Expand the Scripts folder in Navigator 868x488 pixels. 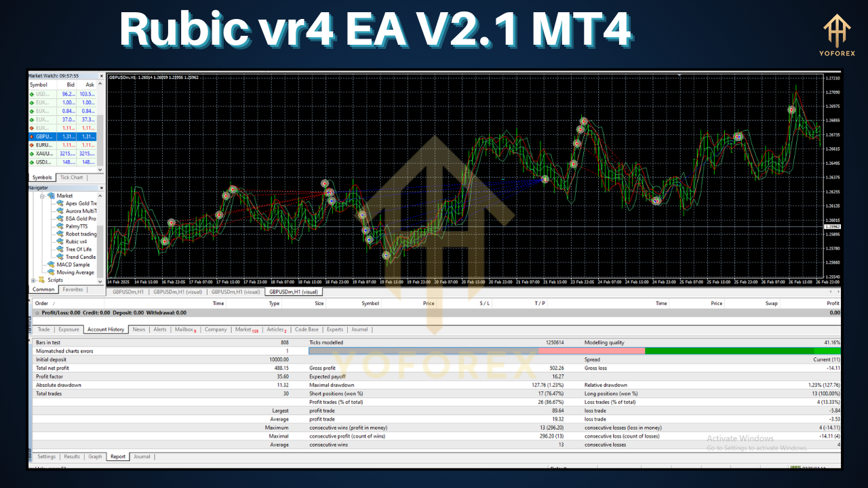pyautogui.click(x=33, y=280)
